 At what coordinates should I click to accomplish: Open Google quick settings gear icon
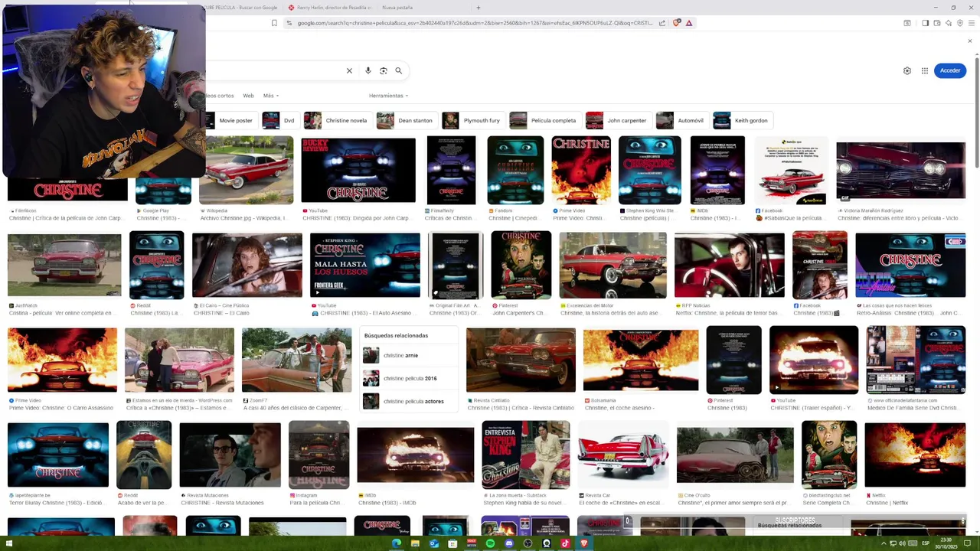907,70
